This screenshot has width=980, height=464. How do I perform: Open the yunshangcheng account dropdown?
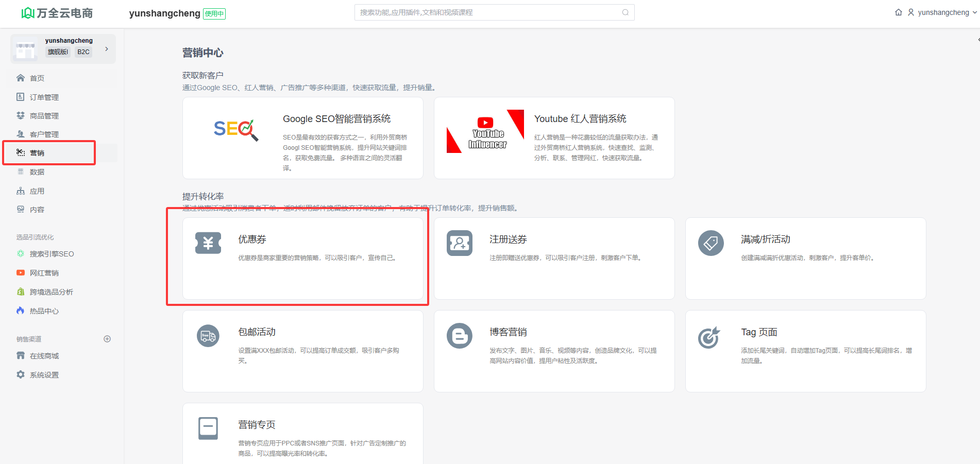coord(942,12)
